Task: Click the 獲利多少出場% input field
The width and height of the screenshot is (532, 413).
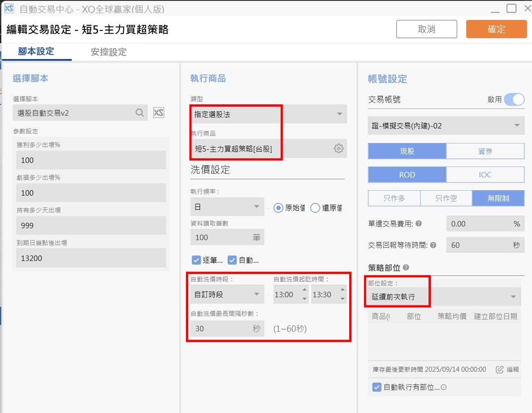Action: [91, 160]
